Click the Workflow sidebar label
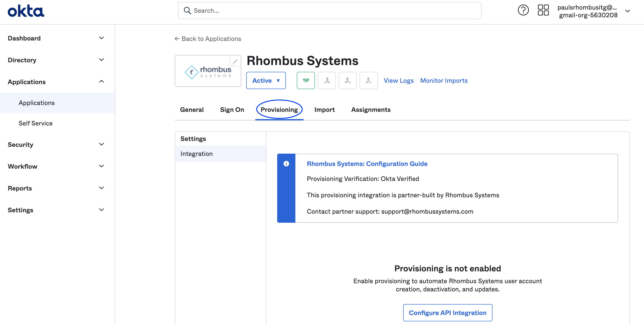Screen dimensions: 644x325 [23, 166]
